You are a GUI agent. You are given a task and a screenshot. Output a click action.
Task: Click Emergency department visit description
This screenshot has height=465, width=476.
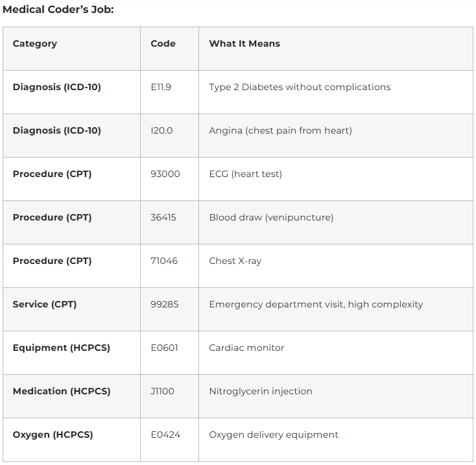pyautogui.click(x=316, y=304)
